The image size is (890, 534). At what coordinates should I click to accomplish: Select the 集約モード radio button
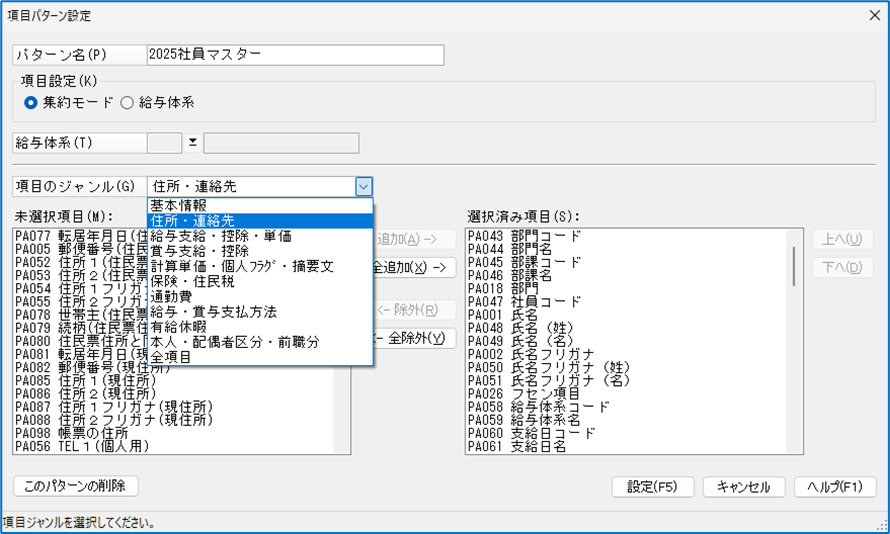(31, 102)
